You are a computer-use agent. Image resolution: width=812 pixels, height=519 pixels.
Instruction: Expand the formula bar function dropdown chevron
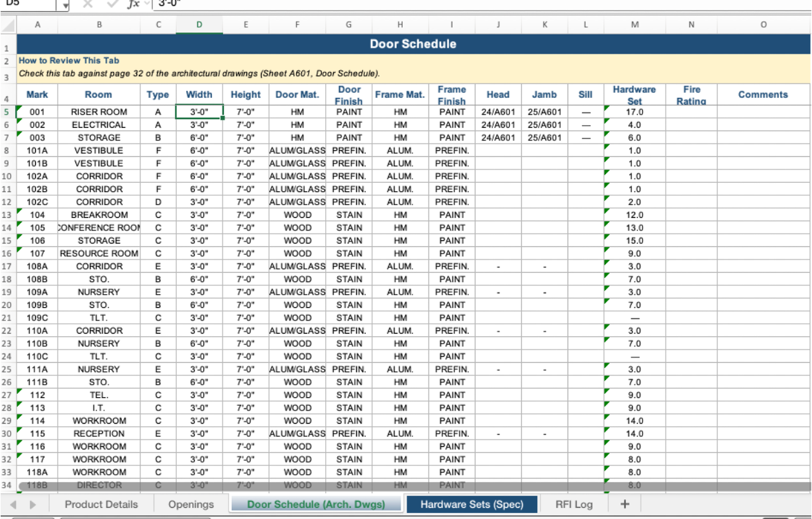(147, 3)
